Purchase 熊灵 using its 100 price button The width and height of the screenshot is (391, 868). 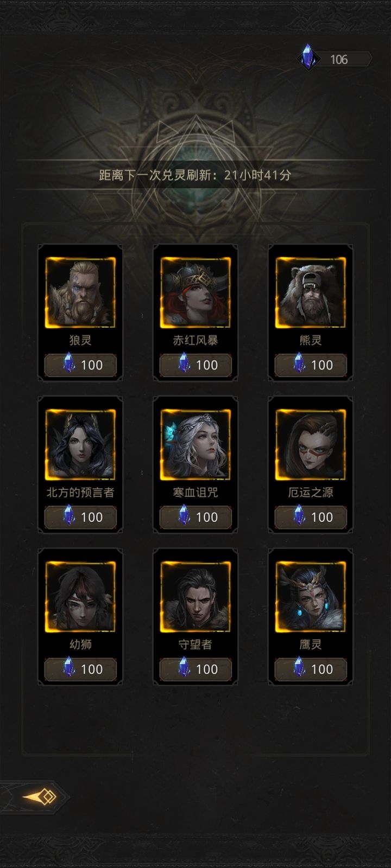pyautogui.click(x=311, y=365)
